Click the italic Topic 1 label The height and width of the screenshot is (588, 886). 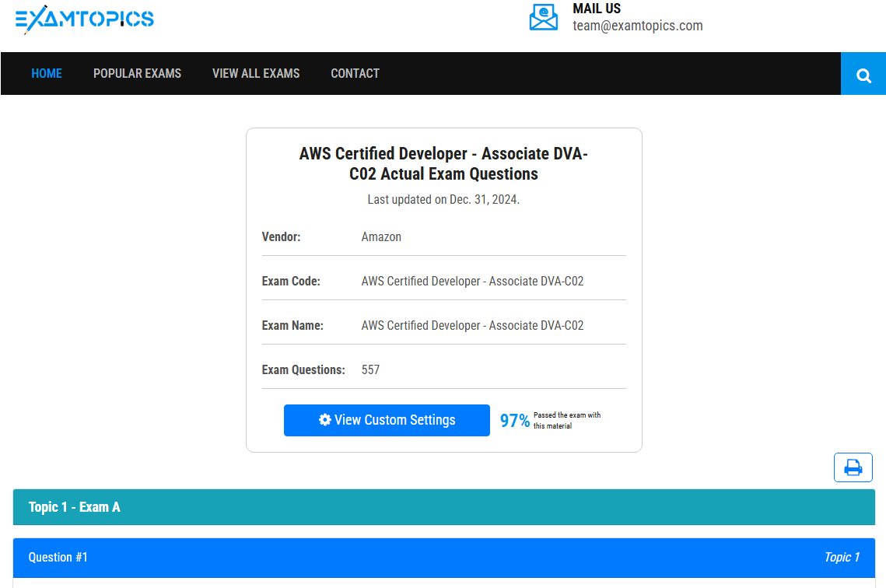tap(842, 558)
